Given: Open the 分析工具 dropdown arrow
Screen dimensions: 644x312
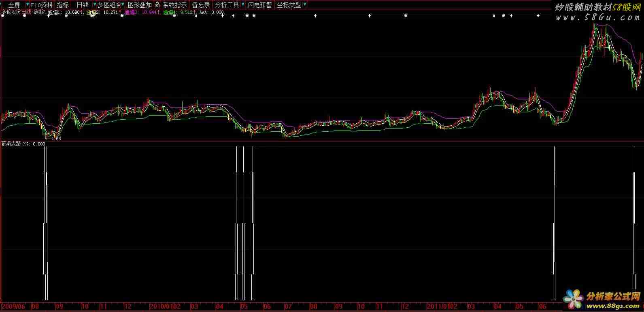Looking at the screenshot, I should point(242,5).
